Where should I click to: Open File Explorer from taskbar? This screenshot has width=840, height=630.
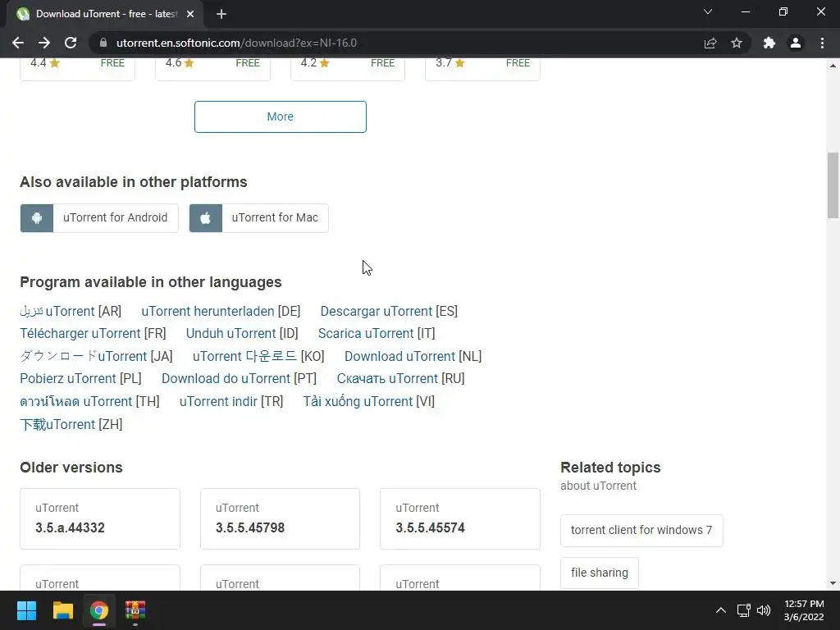pos(62,610)
